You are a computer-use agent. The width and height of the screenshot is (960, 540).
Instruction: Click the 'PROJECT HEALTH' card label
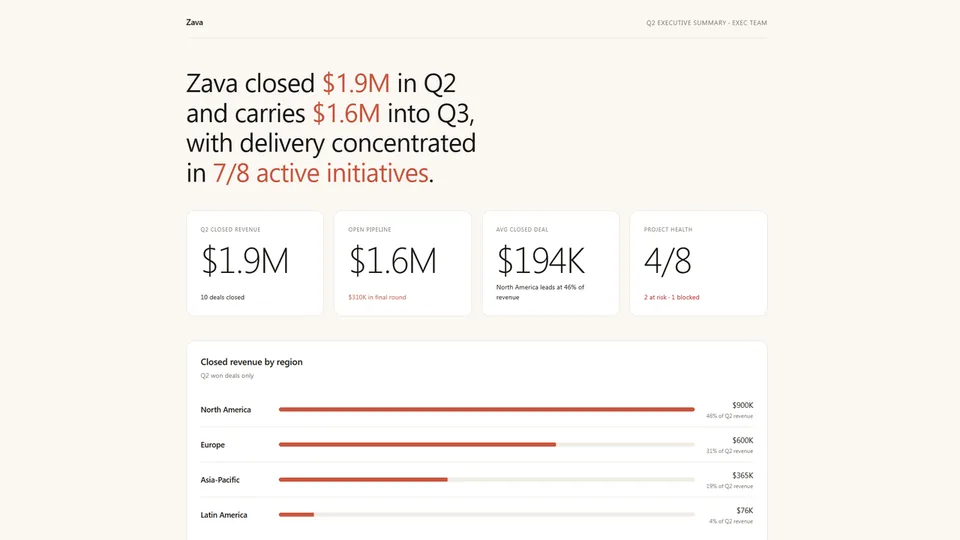(x=668, y=230)
